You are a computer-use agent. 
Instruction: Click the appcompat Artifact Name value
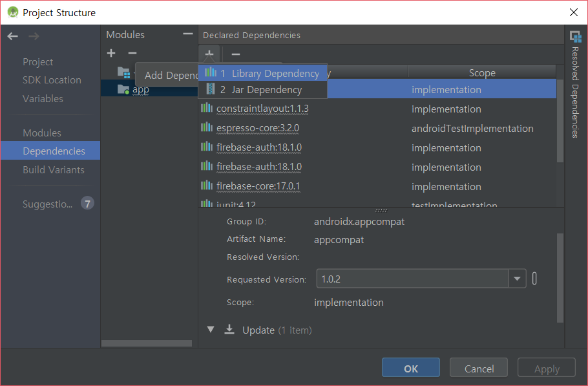(x=339, y=240)
